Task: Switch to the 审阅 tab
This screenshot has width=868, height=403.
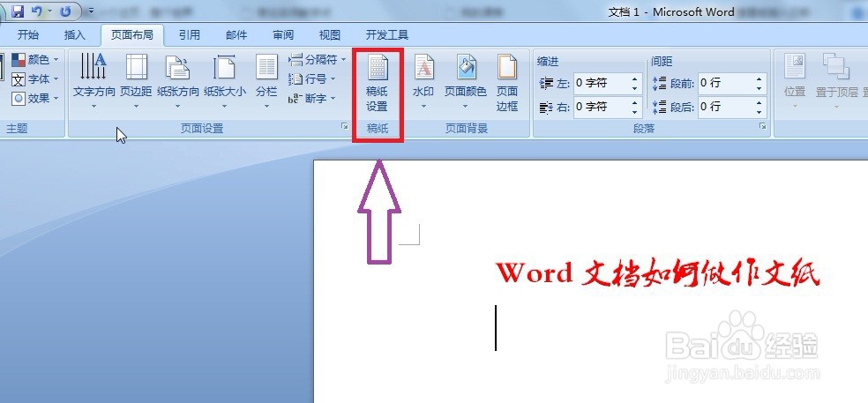Action: 283,35
